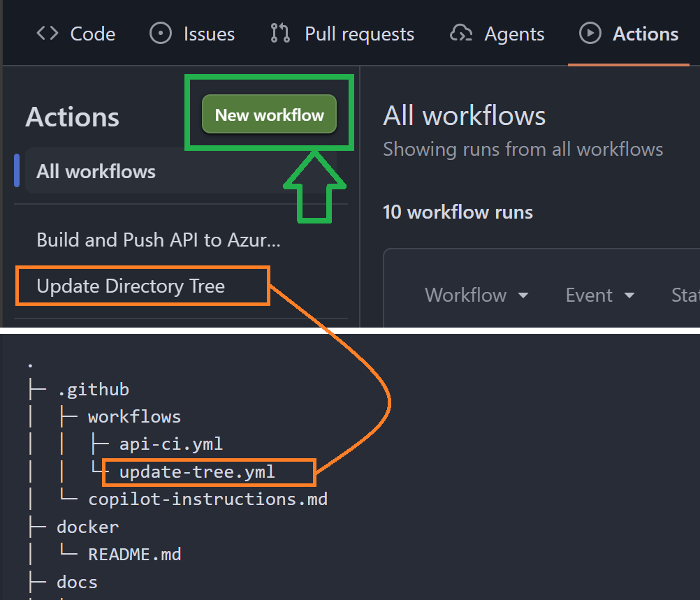700x600 pixels.
Task: Click the docs folder in tree
Action: pos(78,582)
